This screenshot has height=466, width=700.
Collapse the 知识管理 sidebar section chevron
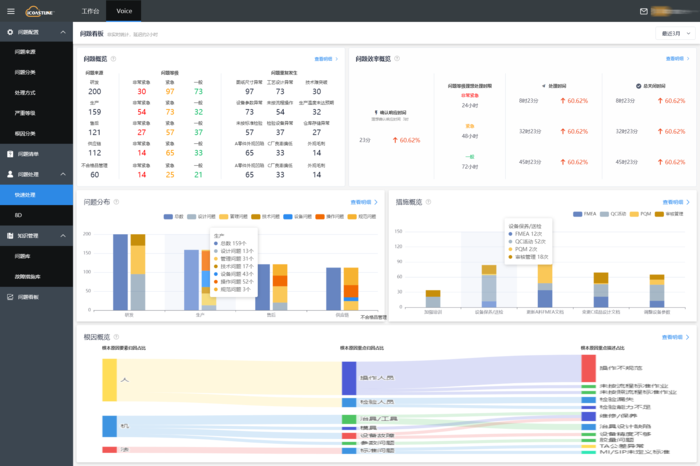(63, 236)
